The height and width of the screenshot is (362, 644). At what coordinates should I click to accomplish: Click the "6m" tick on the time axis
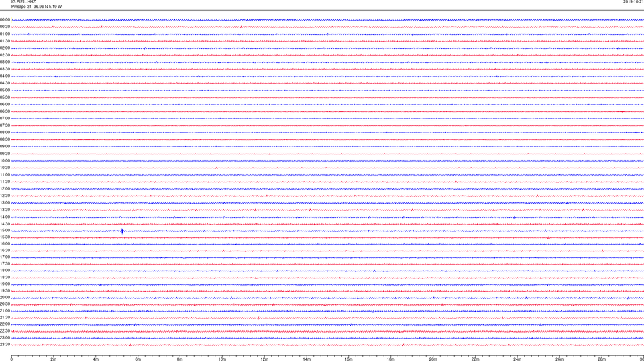tap(138, 359)
